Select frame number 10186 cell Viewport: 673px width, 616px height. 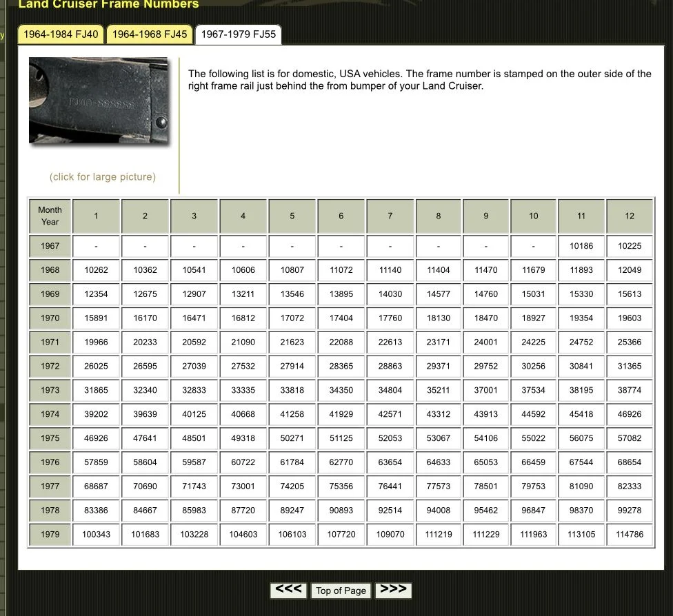[581, 246]
